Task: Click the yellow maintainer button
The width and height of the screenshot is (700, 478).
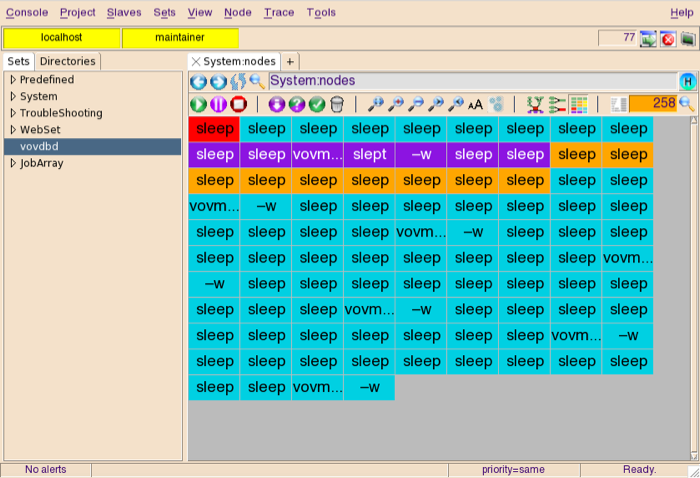Action: tap(180, 38)
